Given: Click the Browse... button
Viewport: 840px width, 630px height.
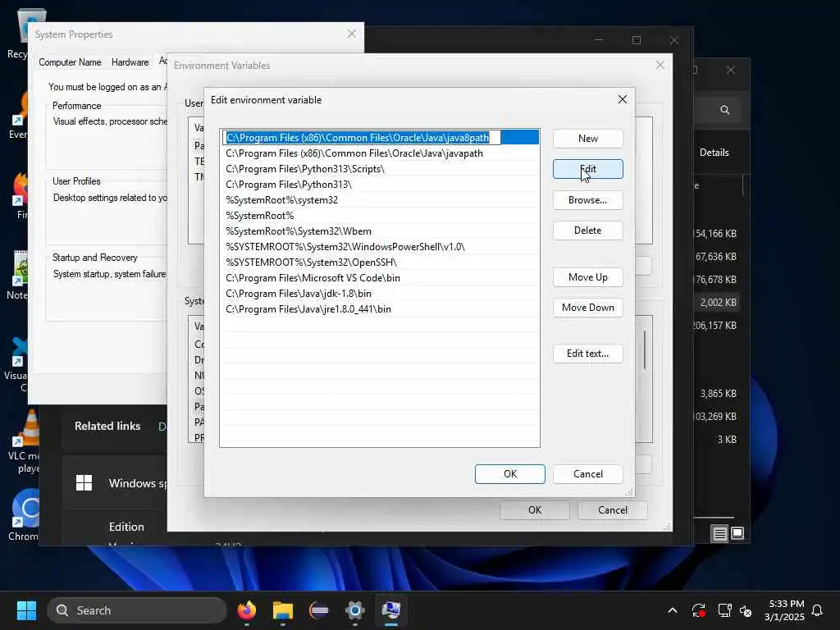Looking at the screenshot, I should (x=587, y=200).
